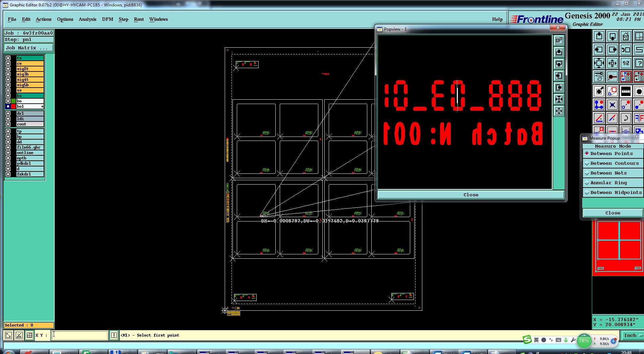Open the DFM menu
The image size is (644, 354).
tap(108, 19)
